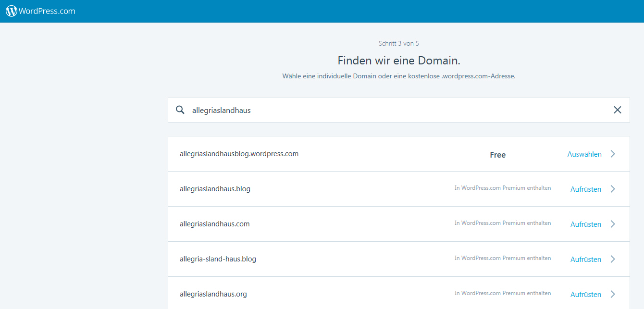Click Premium enthalten note for allegriaslandhaus.org
Viewport: 644px width, 309px height.
click(x=503, y=293)
